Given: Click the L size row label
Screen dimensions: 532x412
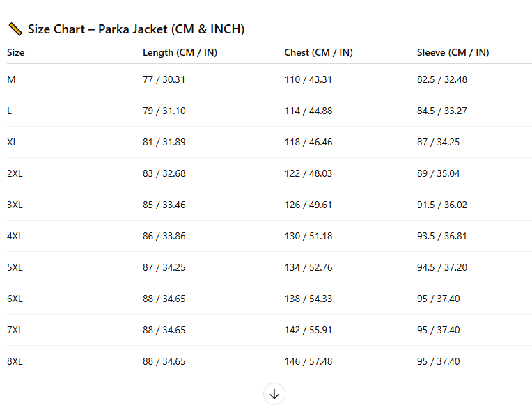Looking at the screenshot, I should [10, 111].
